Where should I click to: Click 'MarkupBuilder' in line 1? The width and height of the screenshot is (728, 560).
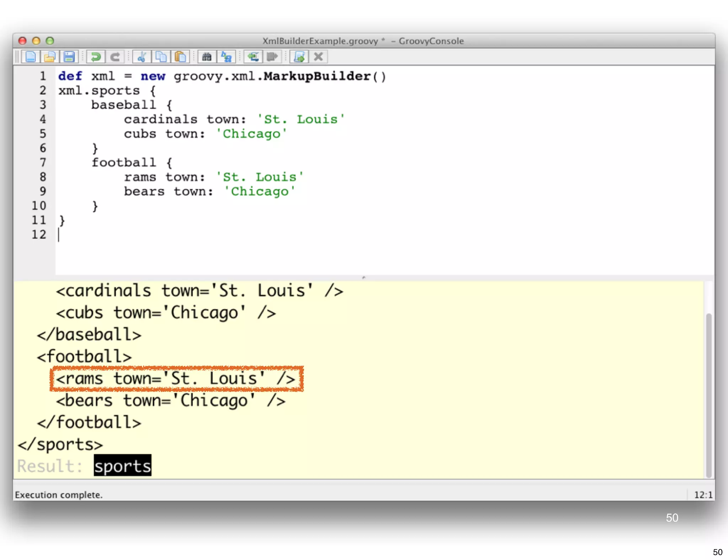[x=317, y=76]
